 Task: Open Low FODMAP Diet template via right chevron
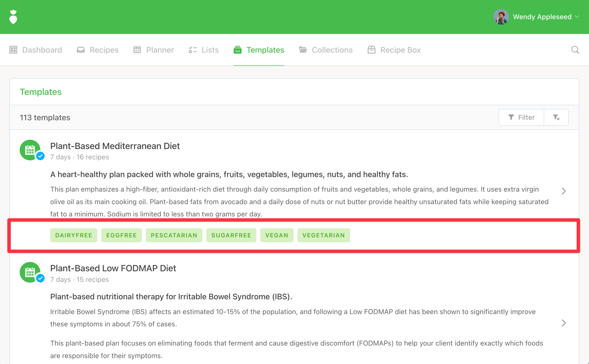click(x=564, y=323)
